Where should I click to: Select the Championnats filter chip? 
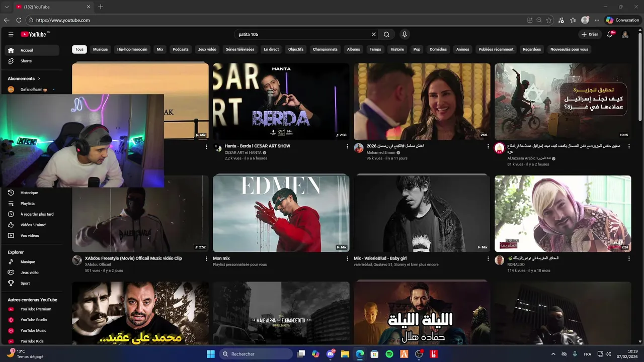tap(325, 49)
